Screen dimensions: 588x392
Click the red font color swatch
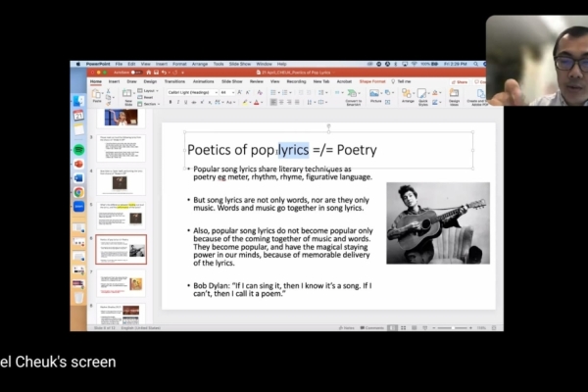(257, 102)
